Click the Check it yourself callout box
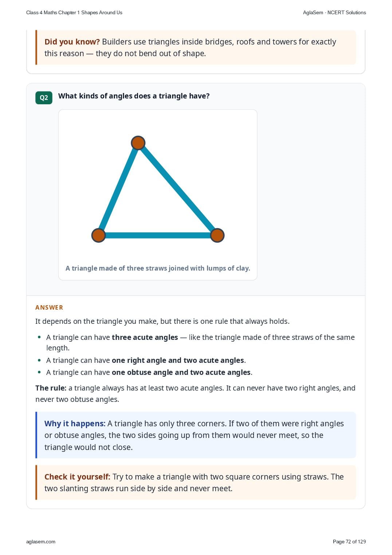392x555 pixels. pyautogui.click(x=196, y=482)
